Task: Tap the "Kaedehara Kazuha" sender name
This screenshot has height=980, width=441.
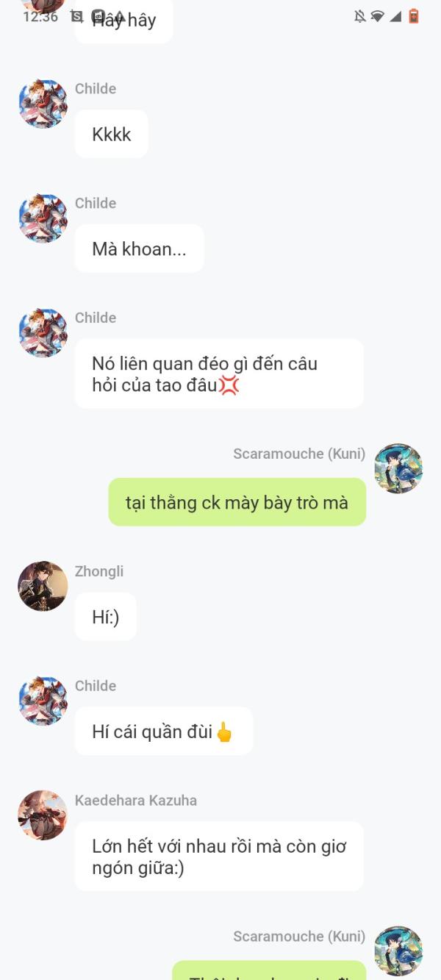Action: tap(136, 800)
